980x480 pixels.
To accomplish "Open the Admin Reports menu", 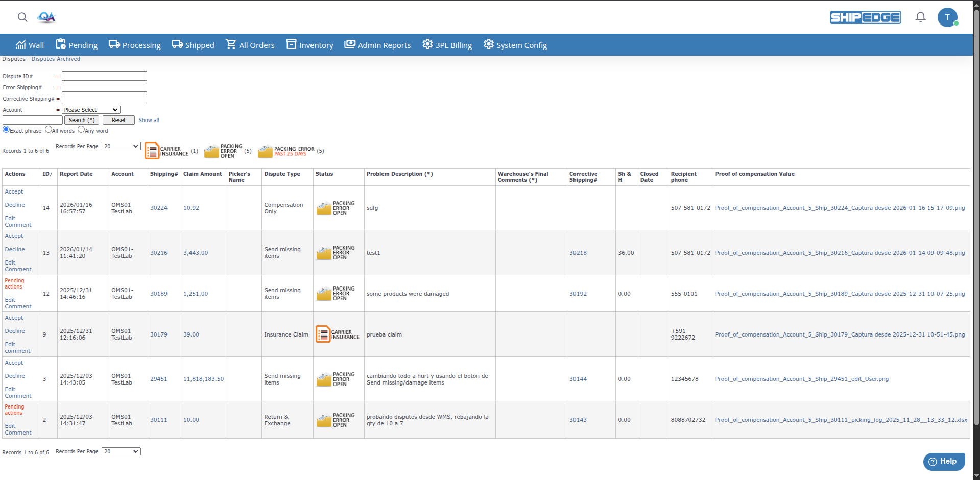I will point(377,45).
